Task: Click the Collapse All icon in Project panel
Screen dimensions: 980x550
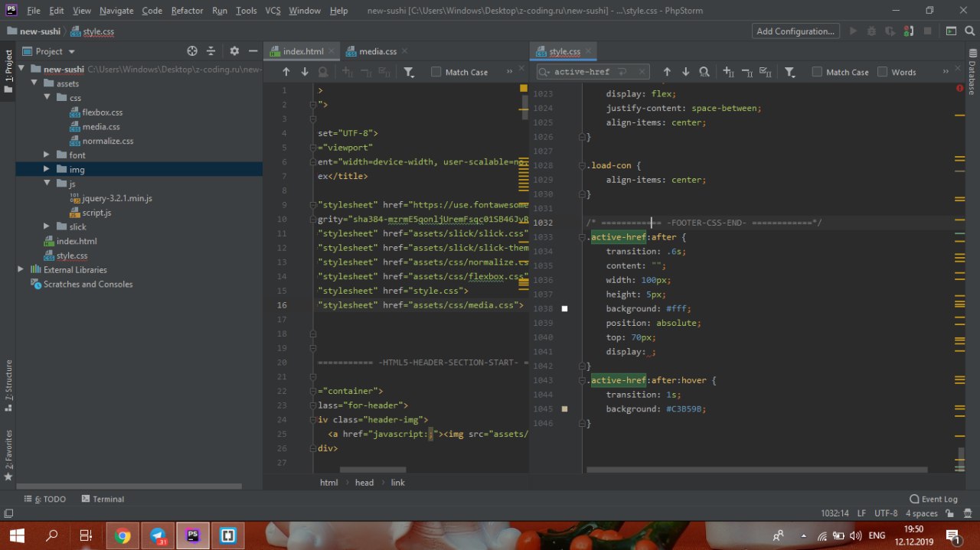Action: click(x=211, y=51)
